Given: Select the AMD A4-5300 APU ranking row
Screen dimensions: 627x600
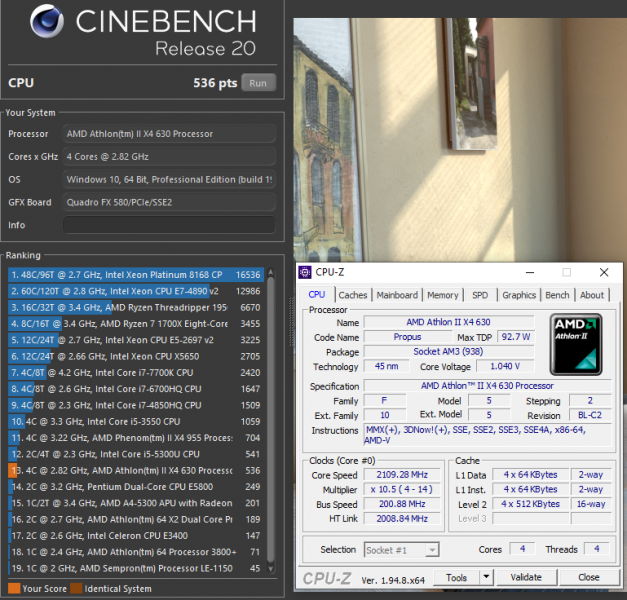Looking at the screenshot, I should pos(136,503).
